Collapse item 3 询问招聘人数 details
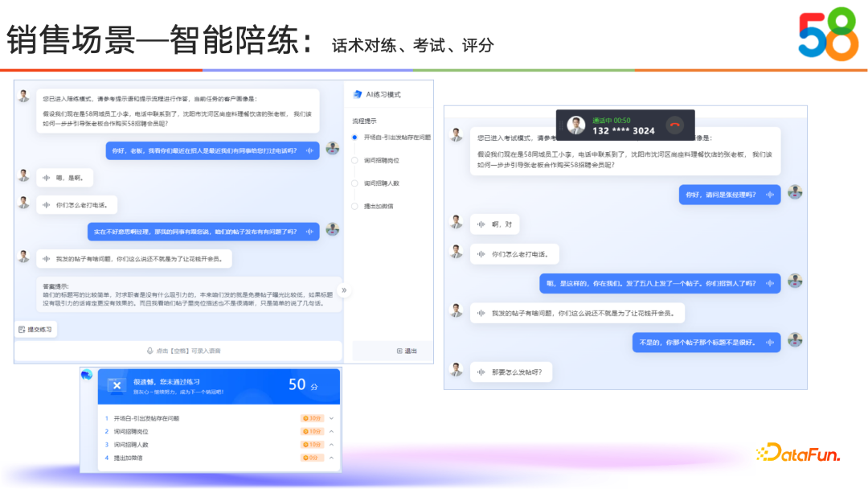 click(331, 444)
